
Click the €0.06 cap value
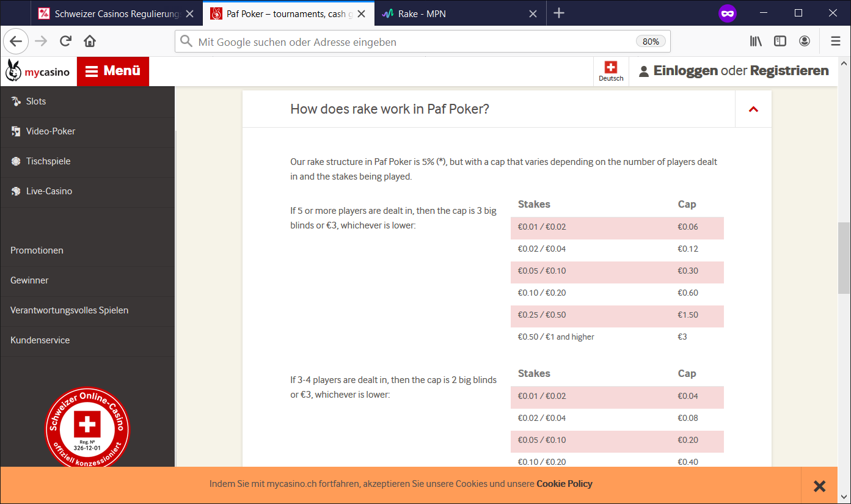(688, 227)
